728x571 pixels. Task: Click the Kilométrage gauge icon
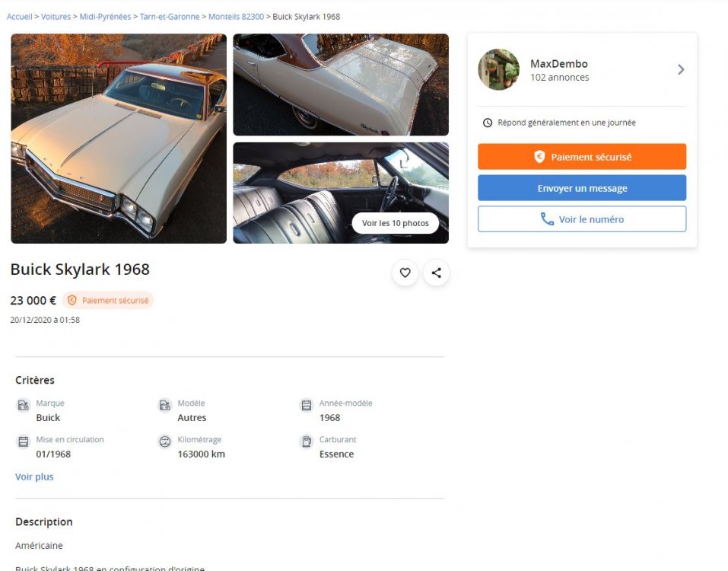(x=165, y=442)
